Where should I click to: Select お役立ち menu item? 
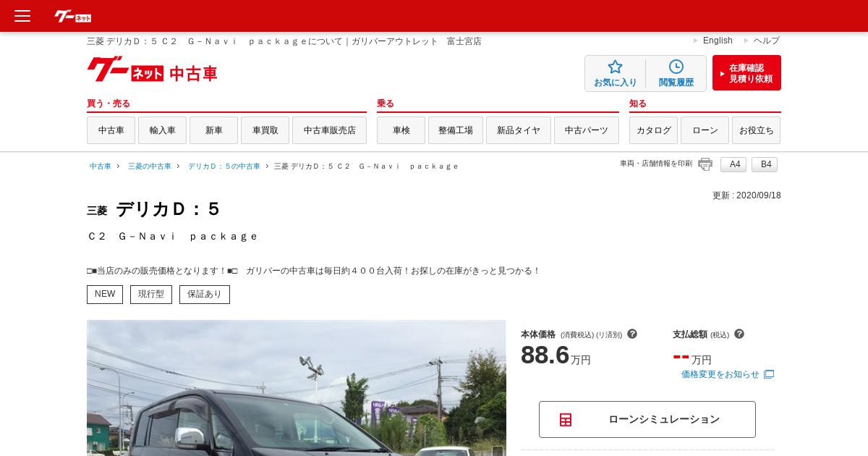click(756, 130)
